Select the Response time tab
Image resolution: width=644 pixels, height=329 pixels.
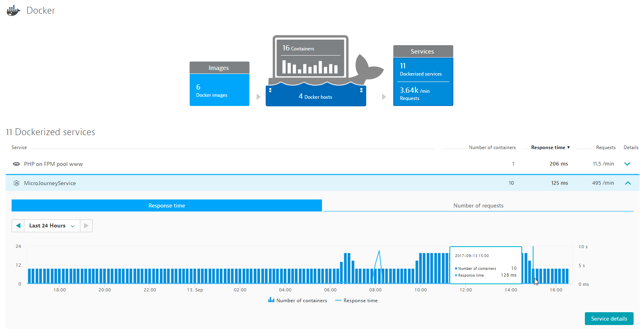[x=167, y=205]
